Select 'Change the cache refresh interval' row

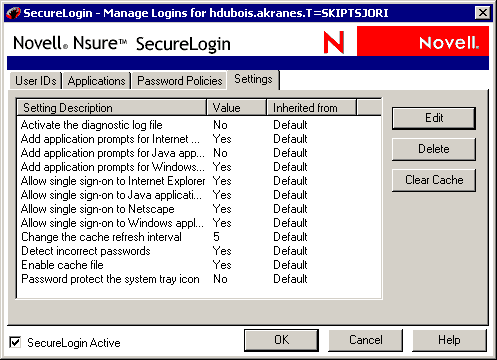[x=199, y=237]
